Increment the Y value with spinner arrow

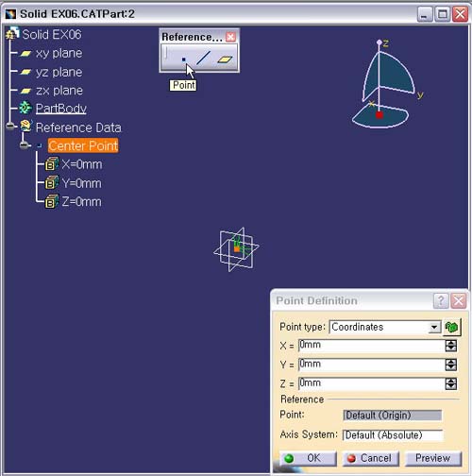(x=451, y=362)
